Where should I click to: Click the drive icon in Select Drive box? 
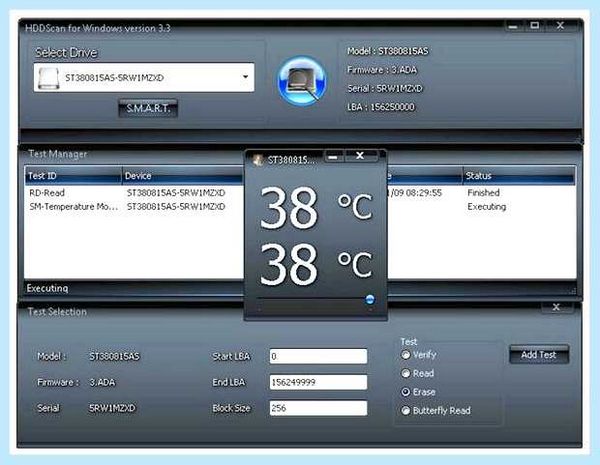[49, 78]
